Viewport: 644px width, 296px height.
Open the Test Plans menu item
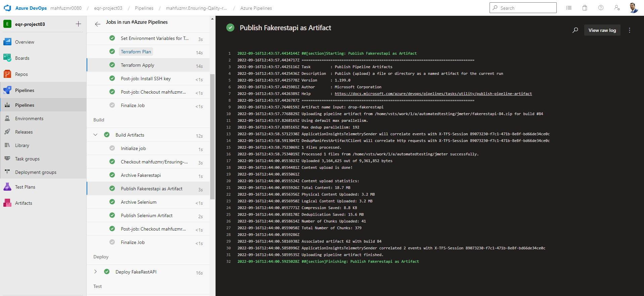point(25,187)
